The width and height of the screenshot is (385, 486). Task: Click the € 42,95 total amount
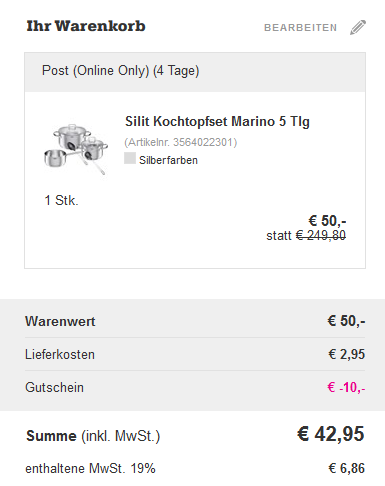[x=331, y=434]
